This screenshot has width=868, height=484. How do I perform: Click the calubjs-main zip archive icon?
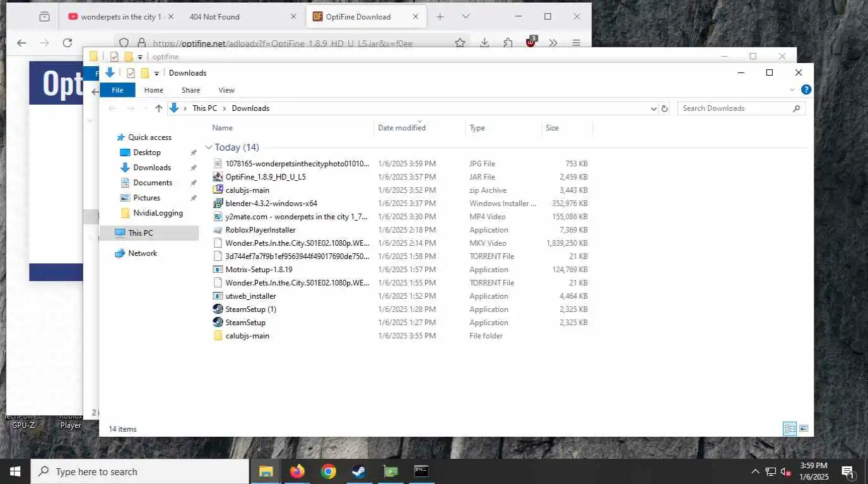click(218, 190)
